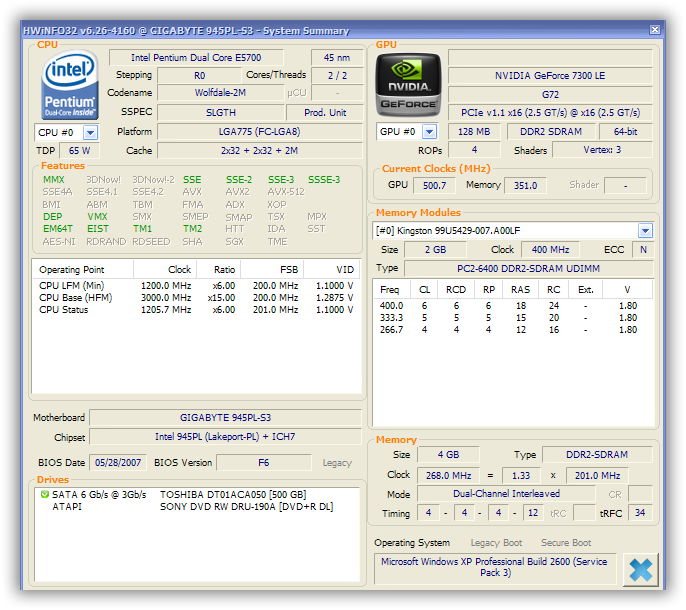Image resolution: width=686 pixels, height=610 pixels.
Task: Click the G72 GPU codename field
Action: [x=550, y=95]
